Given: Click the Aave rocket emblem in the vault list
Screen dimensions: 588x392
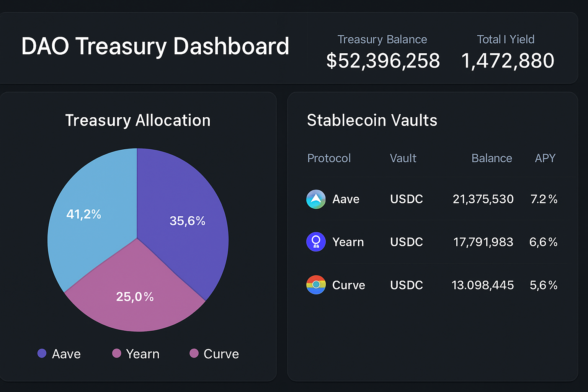Looking at the screenshot, I should coord(316,199).
